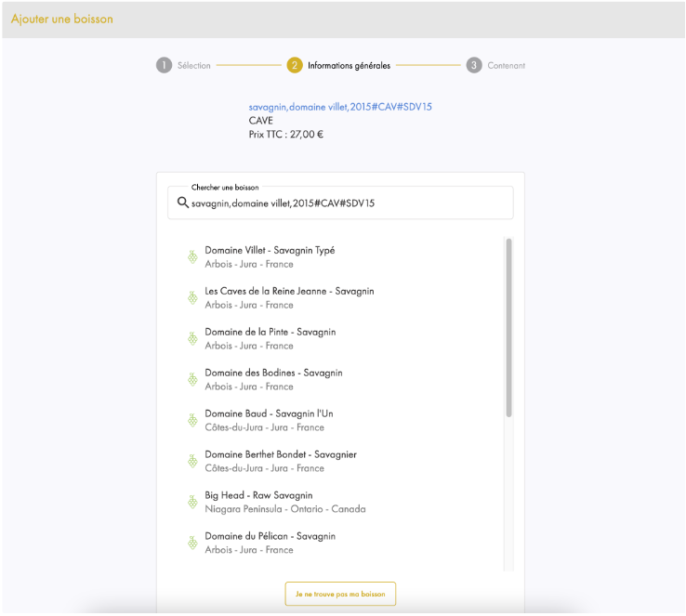This screenshot has height=616, width=686.
Task: Select 'Domaine Berthet Bondet - Savagnier'
Action: (281, 454)
